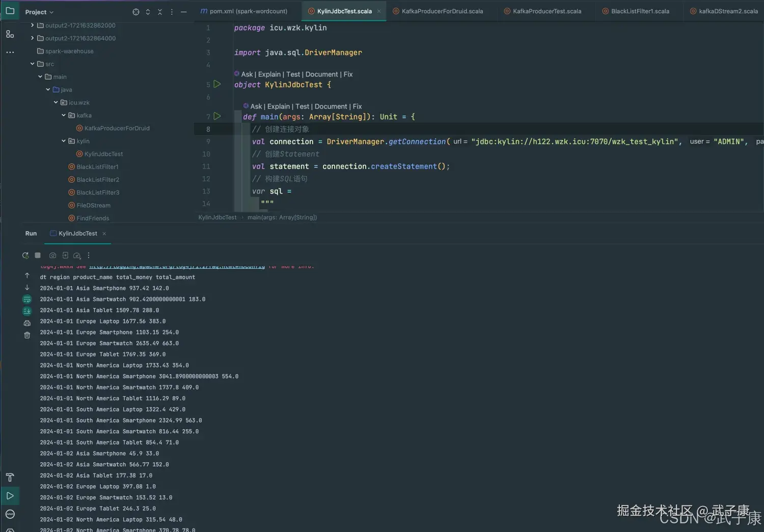Collapse the icu.wzk package
The image size is (764, 532).
point(56,102)
